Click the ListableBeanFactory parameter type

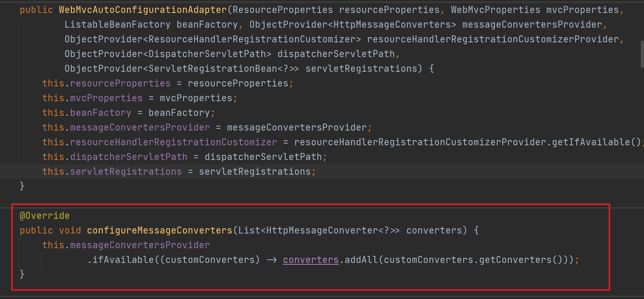tap(117, 25)
